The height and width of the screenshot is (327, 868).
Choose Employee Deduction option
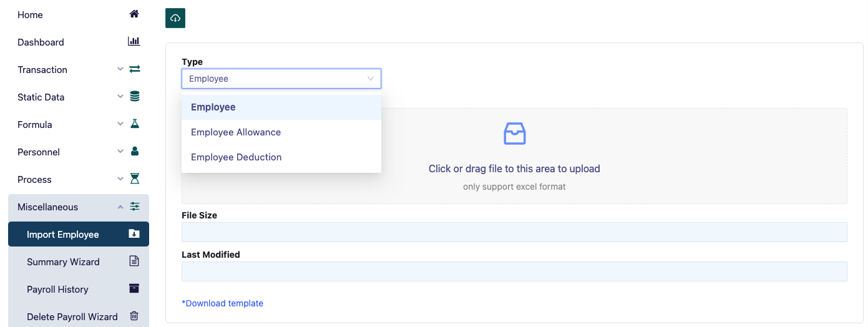point(236,157)
